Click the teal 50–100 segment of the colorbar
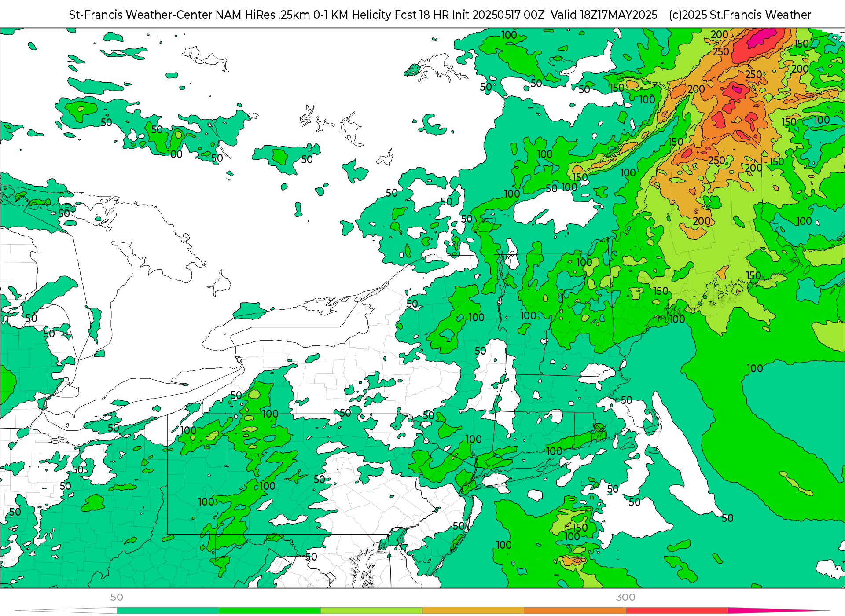The width and height of the screenshot is (845, 616). (168, 611)
